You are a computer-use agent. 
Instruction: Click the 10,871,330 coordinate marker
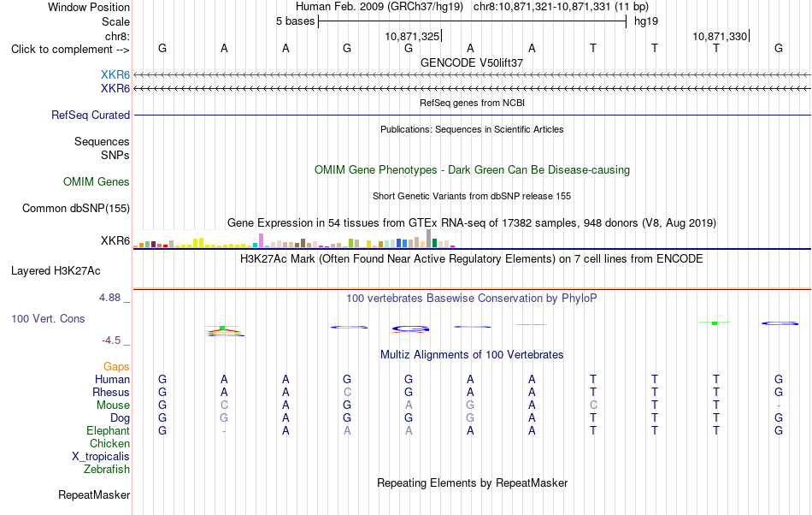coord(720,36)
